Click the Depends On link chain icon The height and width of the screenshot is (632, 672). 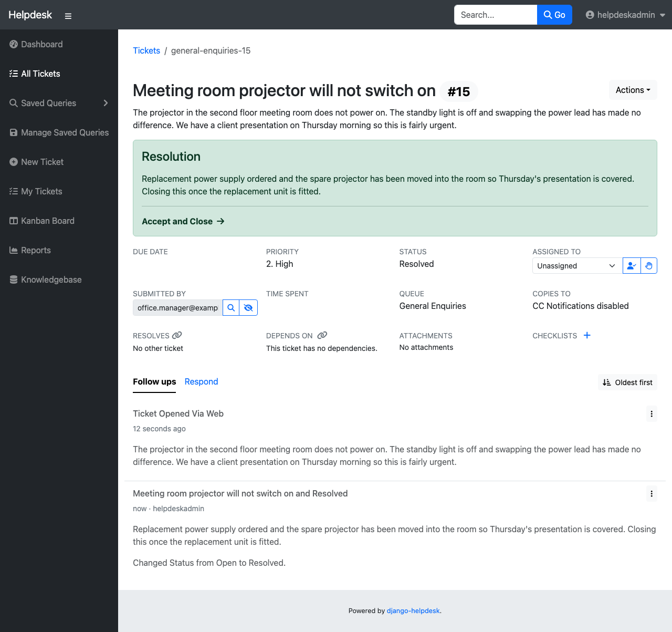(x=322, y=335)
